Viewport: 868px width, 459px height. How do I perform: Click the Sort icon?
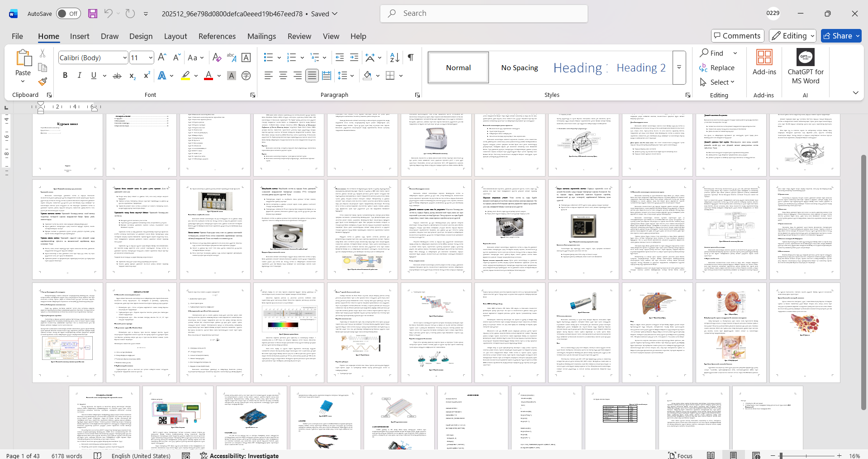394,57
